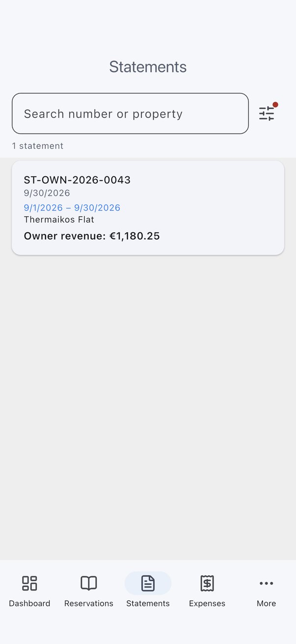Image resolution: width=296 pixels, height=644 pixels.
Task: Focus the Search number or property field
Action: click(130, 113)
